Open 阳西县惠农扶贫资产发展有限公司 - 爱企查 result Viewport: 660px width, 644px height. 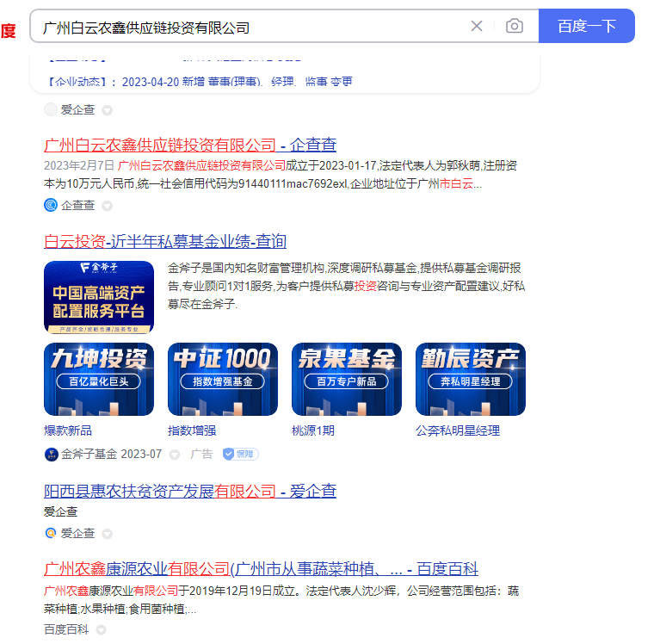(x=190, y=491)
